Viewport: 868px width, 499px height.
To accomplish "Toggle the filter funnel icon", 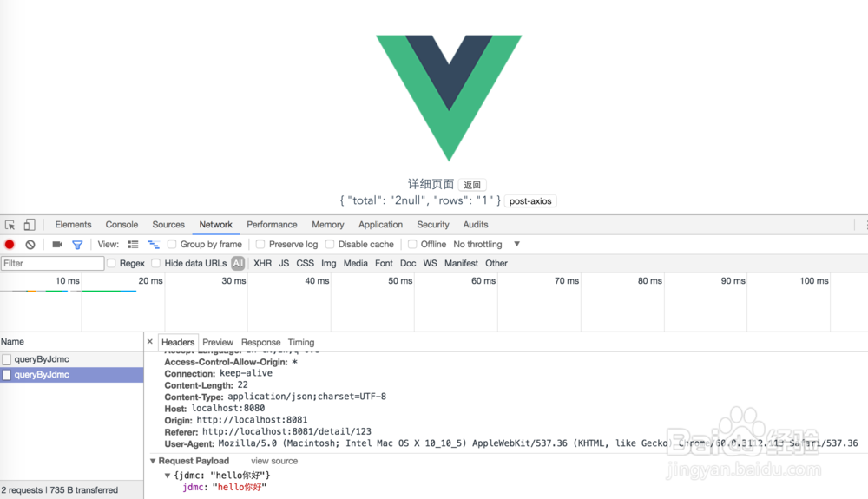I will pyautogui.click(x=77, y=244).
